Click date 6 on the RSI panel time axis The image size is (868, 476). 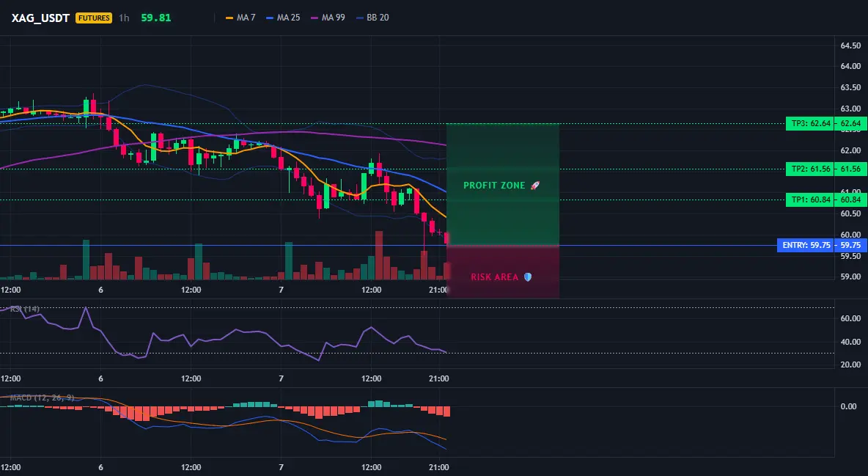pos(100,378)
